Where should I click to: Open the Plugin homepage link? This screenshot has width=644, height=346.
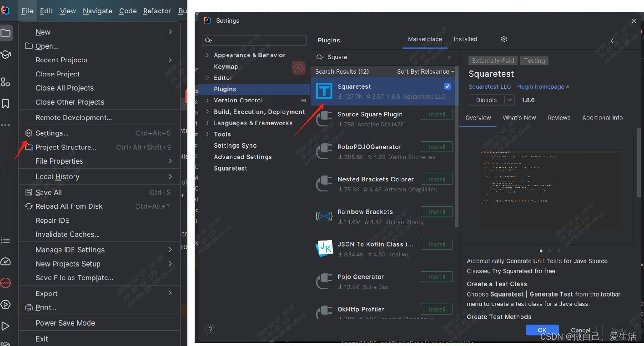[542, 87]
